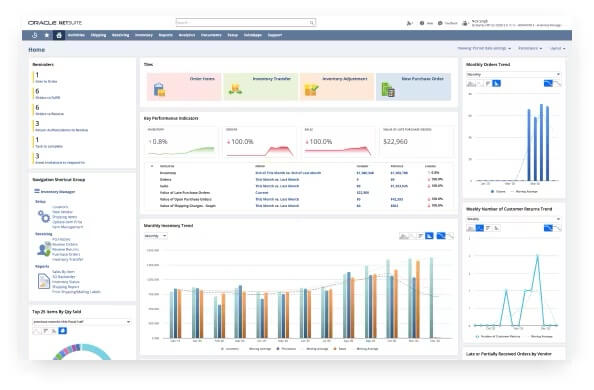This screenshot has width=594, height=390.
Task: Enable moving average in Monthly Orders Trend
Action: click(x=548, y=83)
